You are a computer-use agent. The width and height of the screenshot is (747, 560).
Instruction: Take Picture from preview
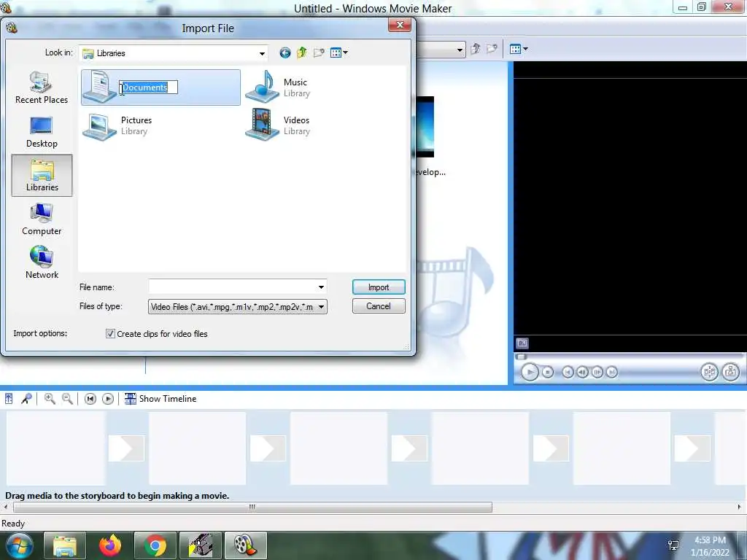(x=731, y=372)
